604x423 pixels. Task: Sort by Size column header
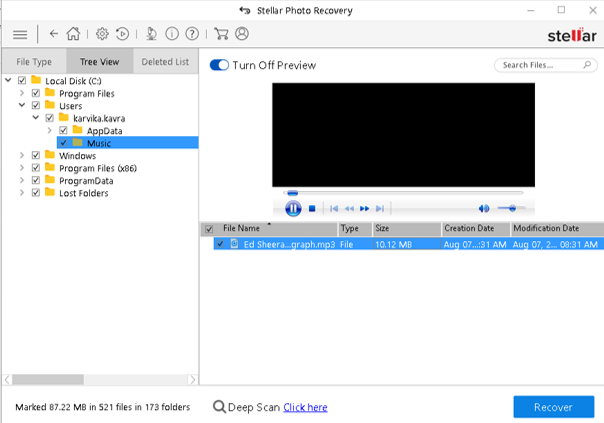pyautogui.click(x=407, y=228)
